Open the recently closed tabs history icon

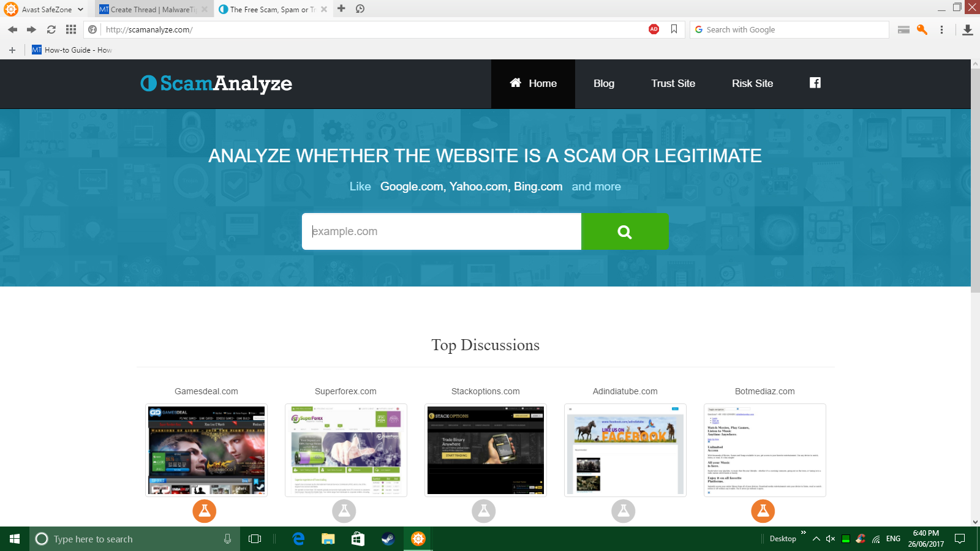360,9
